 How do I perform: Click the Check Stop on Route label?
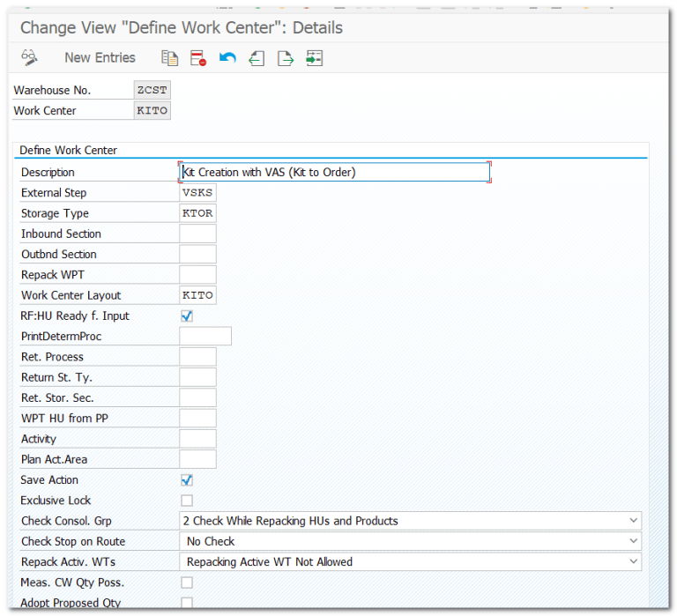click(73, 541)
